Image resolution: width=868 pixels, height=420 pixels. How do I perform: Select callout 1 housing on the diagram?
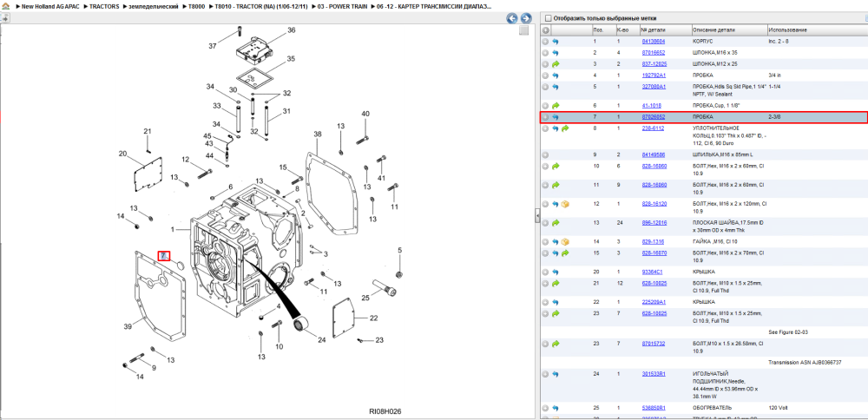click(x=173, y=229)
